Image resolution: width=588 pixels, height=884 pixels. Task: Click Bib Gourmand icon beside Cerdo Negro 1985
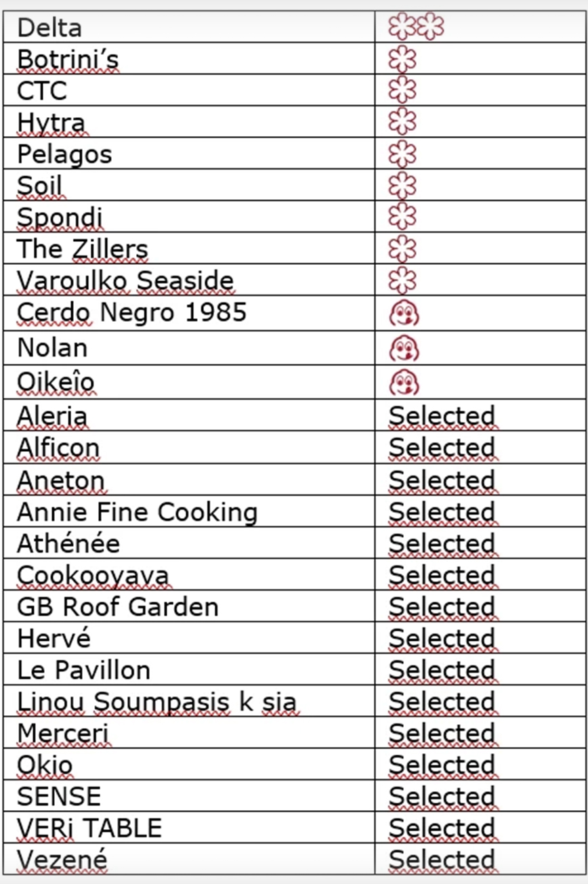(404, 314)
